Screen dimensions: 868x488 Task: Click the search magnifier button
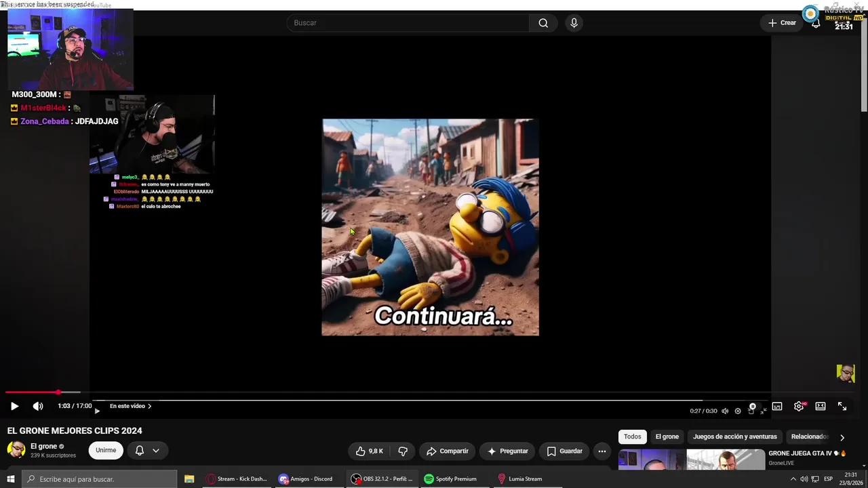pyautogui.click(x=543, y=23)
